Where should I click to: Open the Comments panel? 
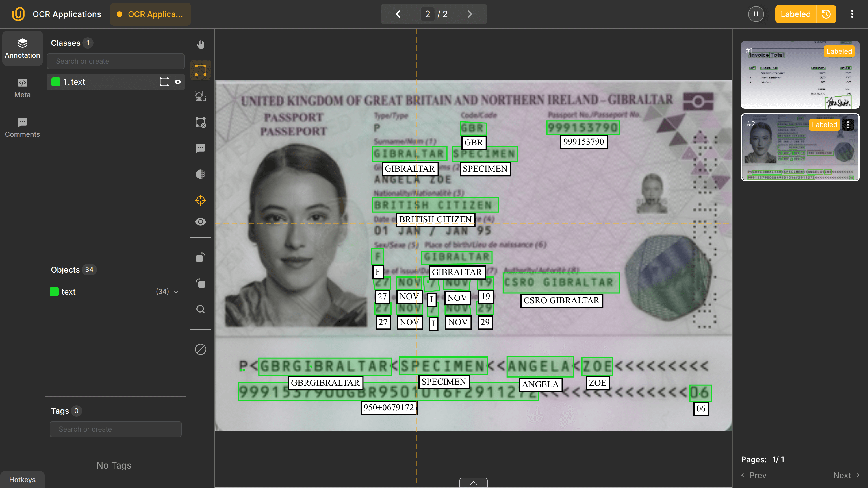pyautogui.click(x=22, y=127)
